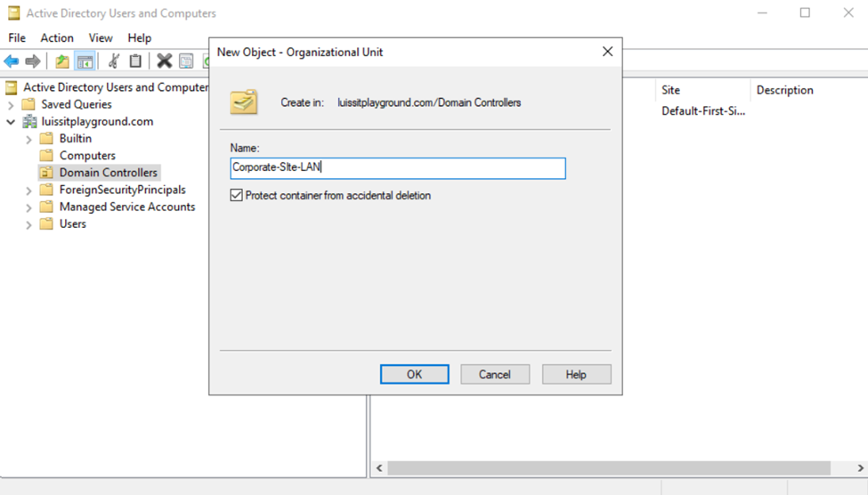This screenshot has height=495, width=868.
Task: Expand the Managed Service Accounts container
Action: pos(28,207)
